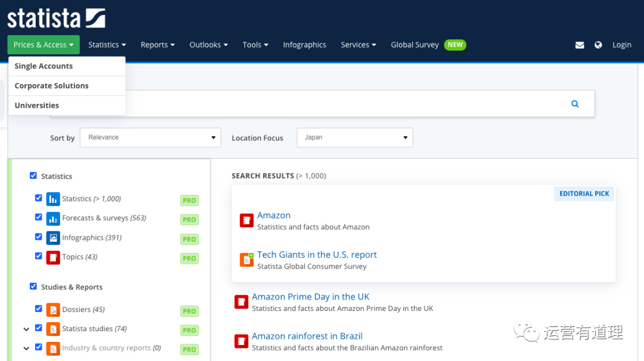Uncheck the Topics (43) checkbox
Screen dimensions: 644x361
(x=39, y=256)
